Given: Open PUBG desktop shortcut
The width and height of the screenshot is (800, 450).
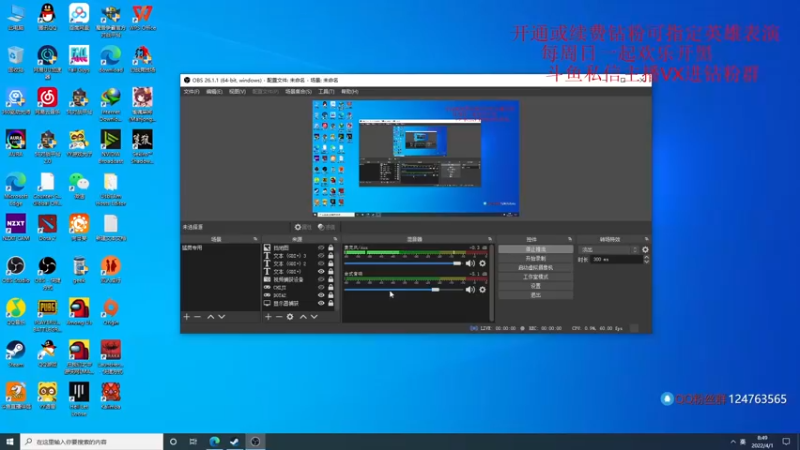Looking at the screenshot, I should pyautogui.click(x=47, y=315).
